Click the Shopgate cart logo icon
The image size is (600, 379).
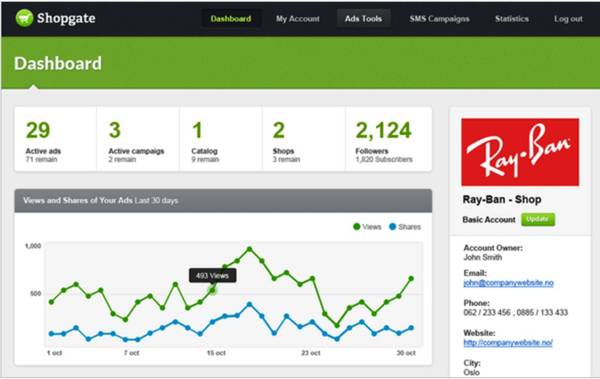pyautogui.click(x=24, y=18)
